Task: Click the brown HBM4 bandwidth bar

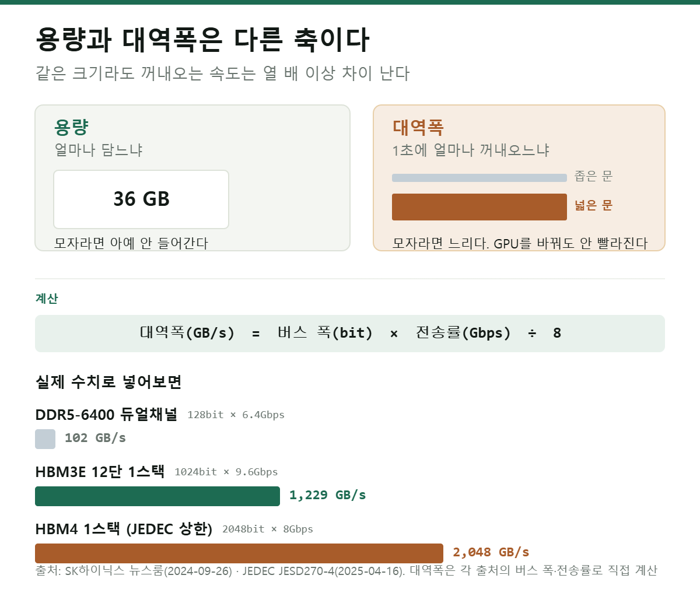Action: click(x=239, y=553)
